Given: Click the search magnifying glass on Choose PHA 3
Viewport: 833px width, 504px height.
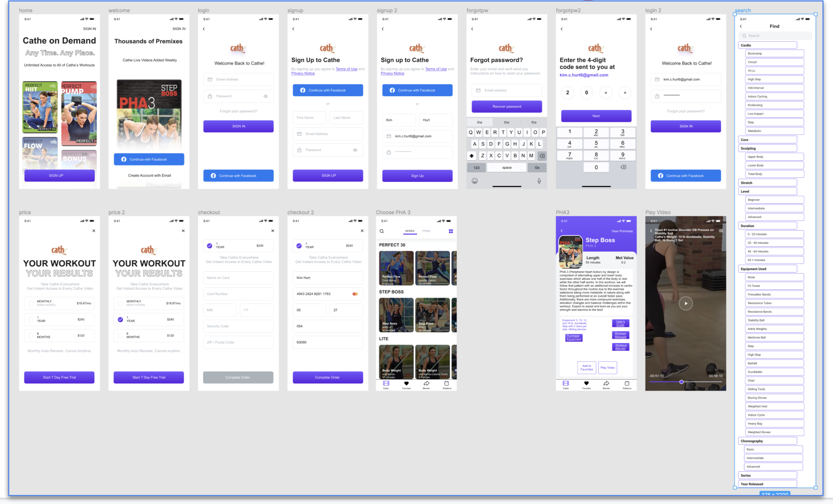Looking at the screenshot, I should coord(381,231).
